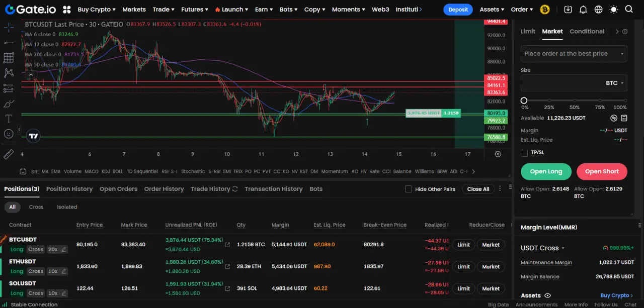The width and height of the screenshot is (644, 308).
Task: Enable the TP/SL checkbox
Action: (524, 153)
